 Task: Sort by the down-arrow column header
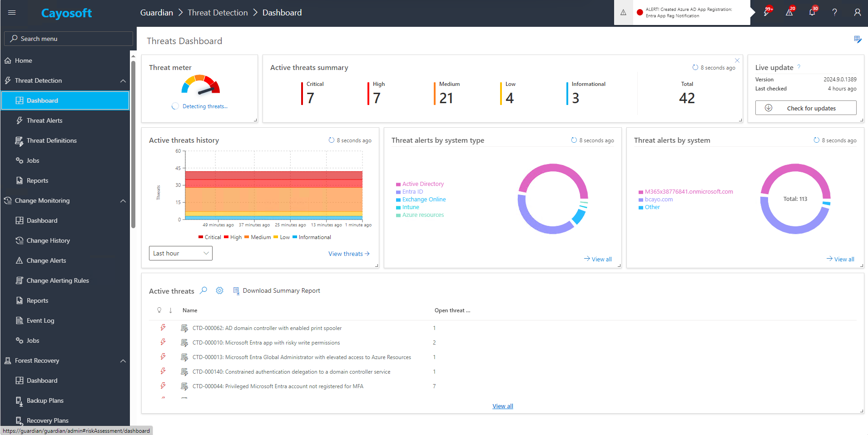click(x=171, y=310)
